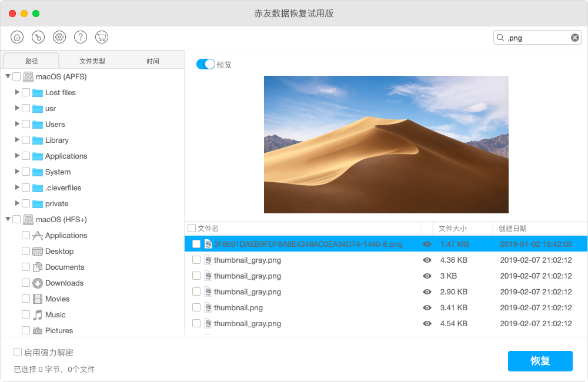Click the Music note icon
Screen dimensions: 588x382
38,314
